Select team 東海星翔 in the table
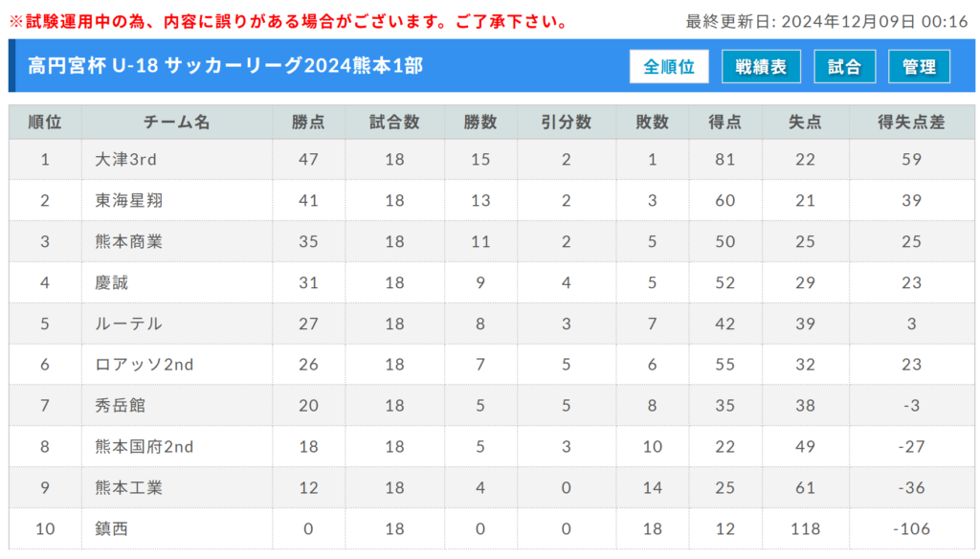The image size is (980, 559). pos(129,200)
